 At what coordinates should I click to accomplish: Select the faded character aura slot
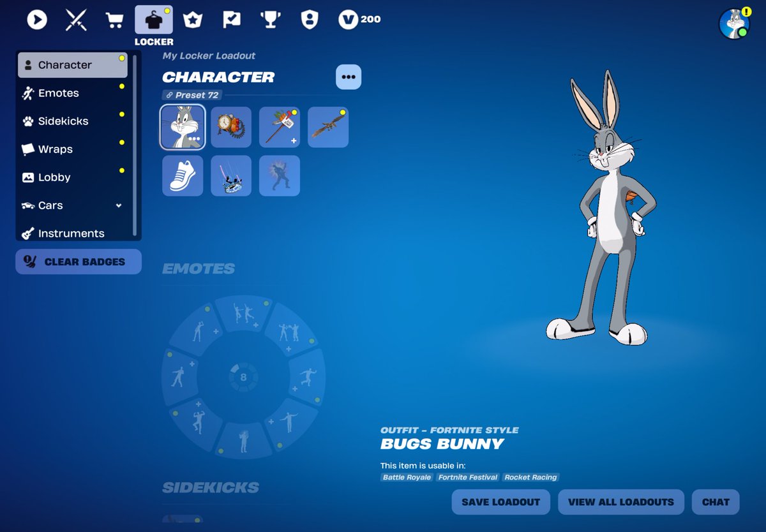[x=280, y=175]
